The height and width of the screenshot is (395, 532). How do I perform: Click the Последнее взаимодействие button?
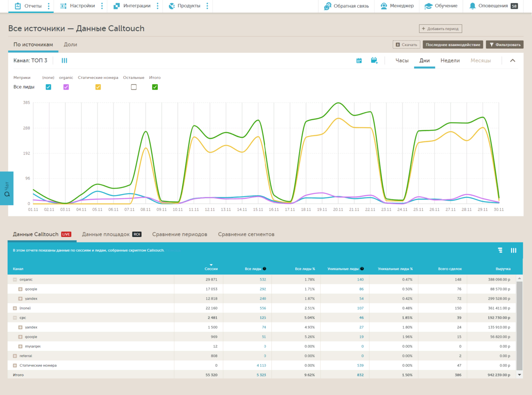453,45
